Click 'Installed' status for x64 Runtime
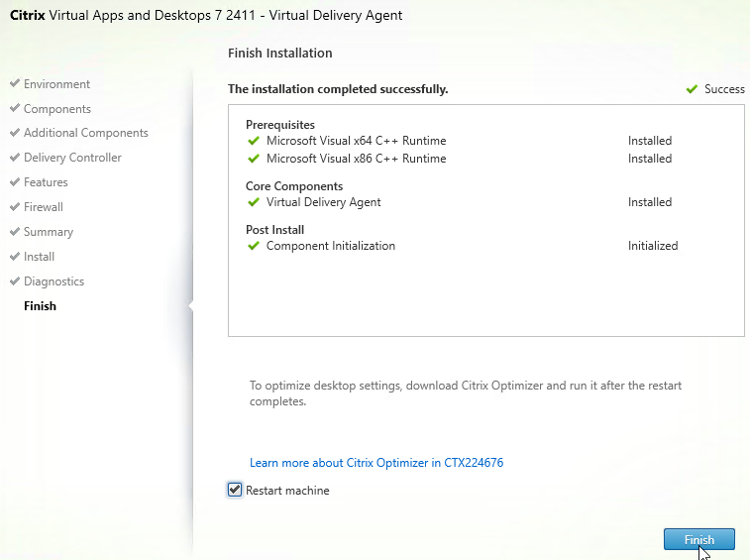The height and width of the screenshot is (560, 750). [650, 141]
